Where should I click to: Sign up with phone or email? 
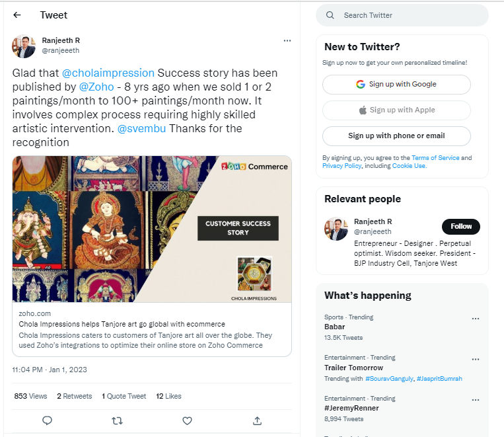tap(396, 136)
